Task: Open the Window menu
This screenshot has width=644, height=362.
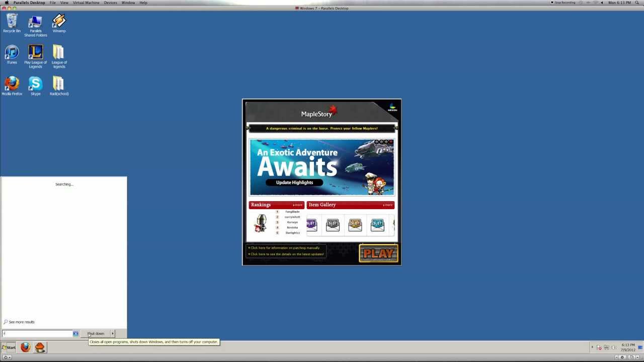Action: coord(128,3)
